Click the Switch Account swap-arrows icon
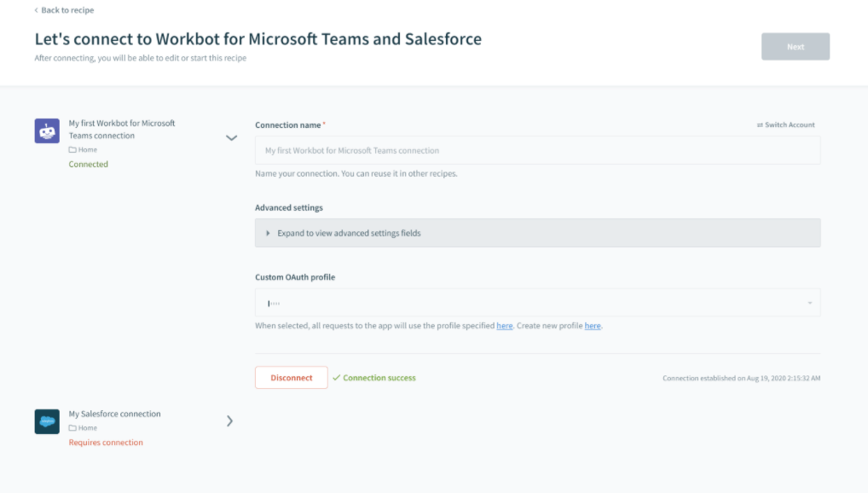This screenshot has width=868, height=493. click(761, 124)
